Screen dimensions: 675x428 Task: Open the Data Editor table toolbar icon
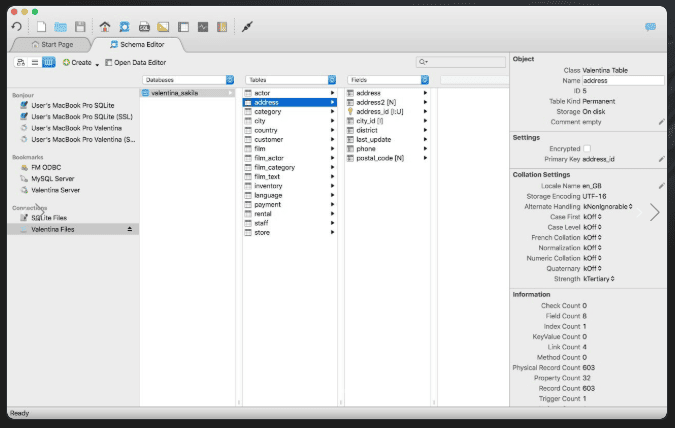[x=183, y=27]
